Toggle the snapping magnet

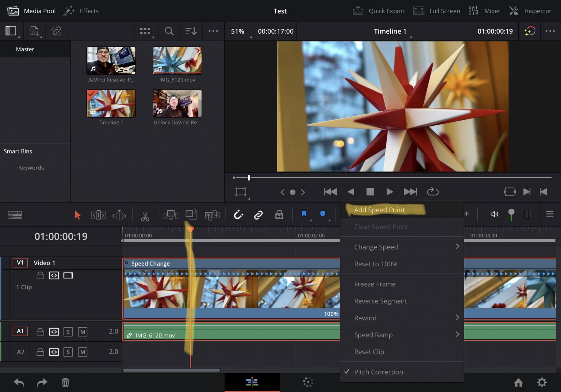click(x=238, y=215)
